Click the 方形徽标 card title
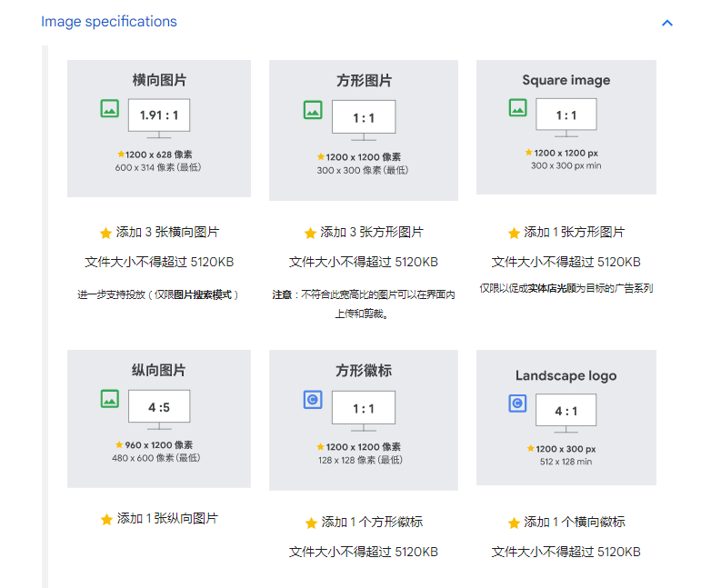Viewport: 711px width, 588px height. 363,371
